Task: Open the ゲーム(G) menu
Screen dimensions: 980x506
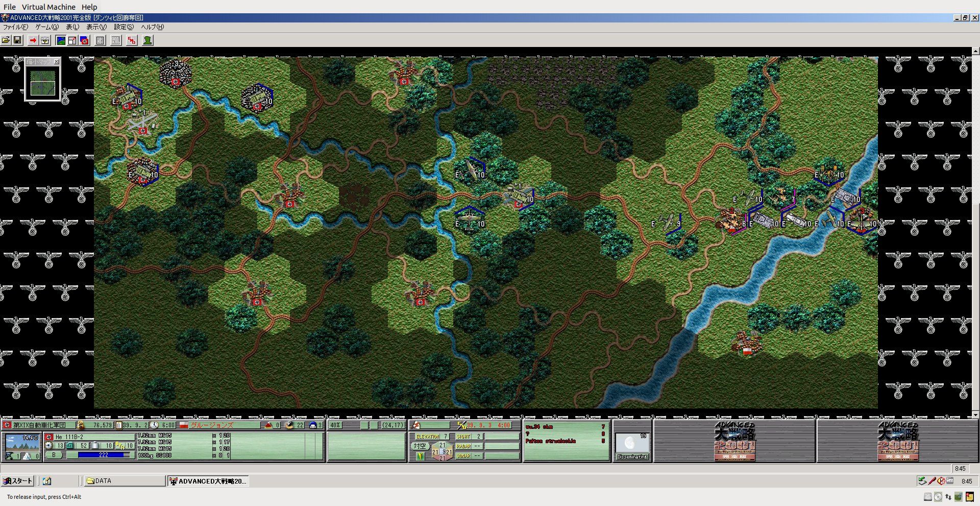Action: click(x=46, y=27)
